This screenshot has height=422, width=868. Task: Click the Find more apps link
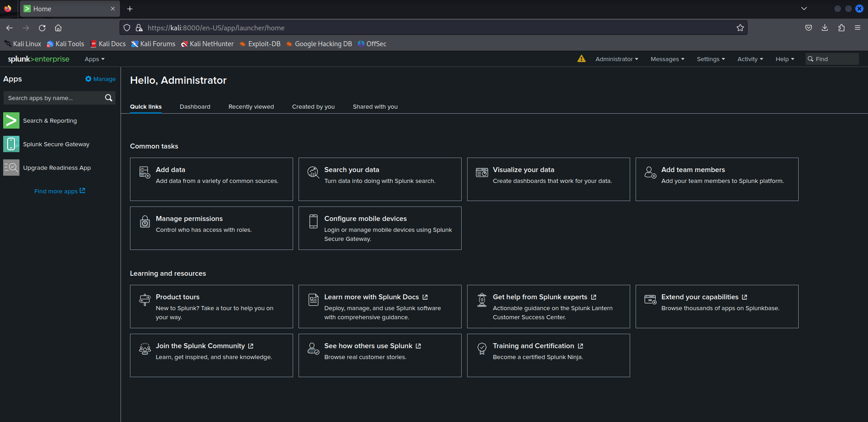click(x=59, y=191)
